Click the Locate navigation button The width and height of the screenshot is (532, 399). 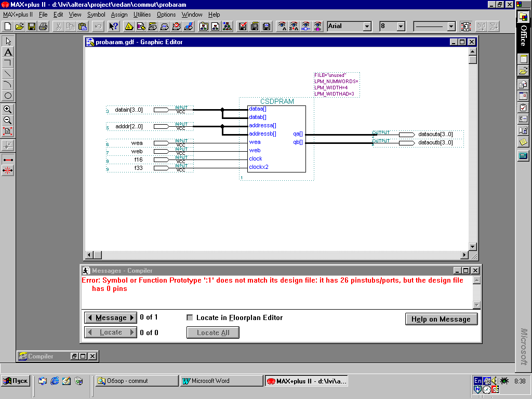(111, 332)
